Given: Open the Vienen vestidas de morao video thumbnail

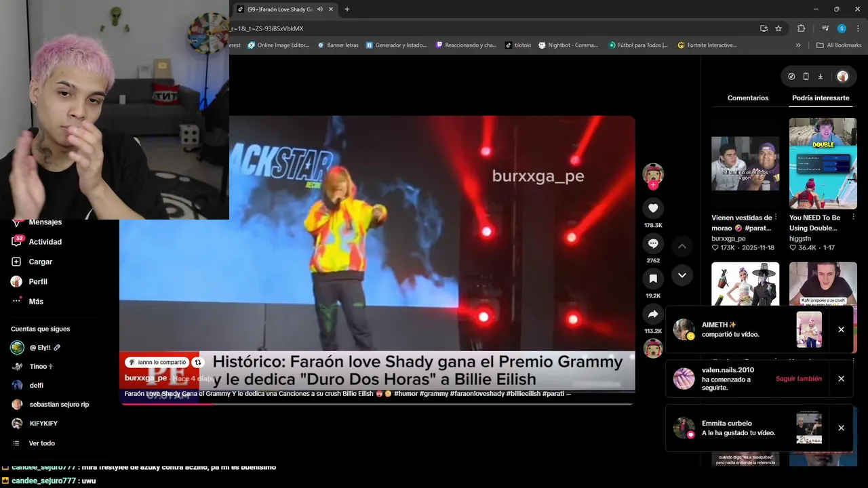Looking at the screenshot, I should point(745,163).
